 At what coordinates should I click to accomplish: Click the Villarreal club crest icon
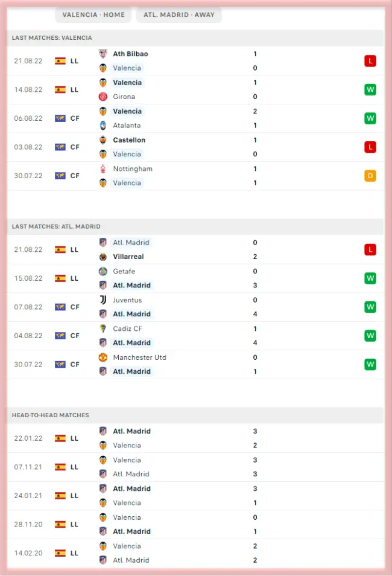[103, 257]
